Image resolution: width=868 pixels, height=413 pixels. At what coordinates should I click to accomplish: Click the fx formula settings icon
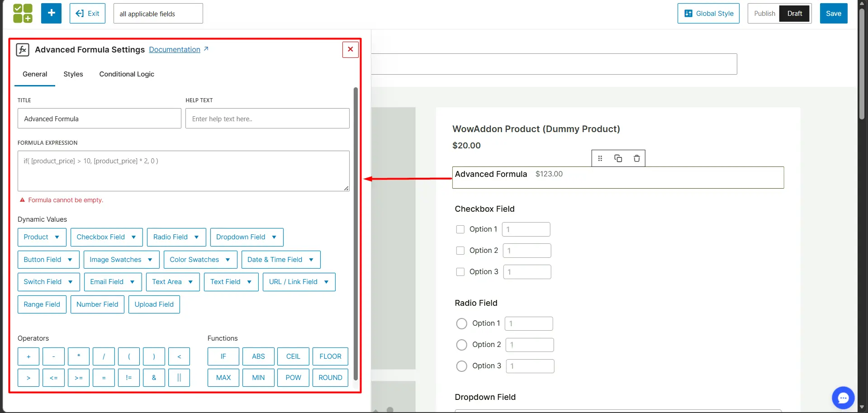(x=23, y=50)
